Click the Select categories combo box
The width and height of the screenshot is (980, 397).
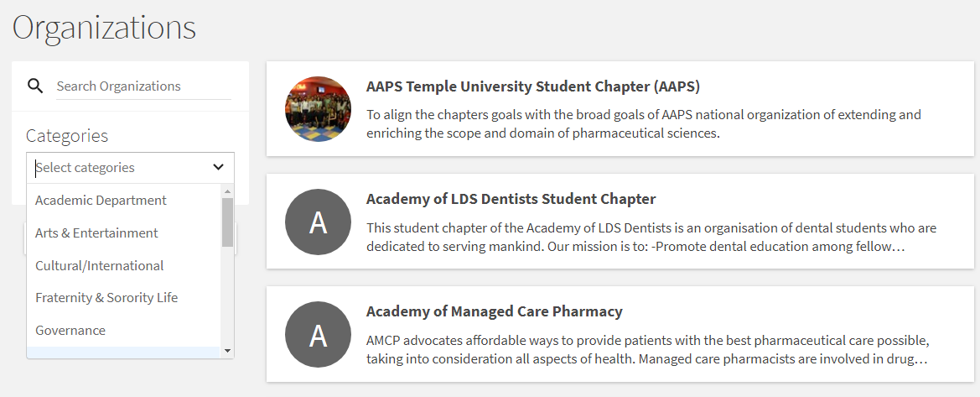pyautogui.click(x=122, y=168)
